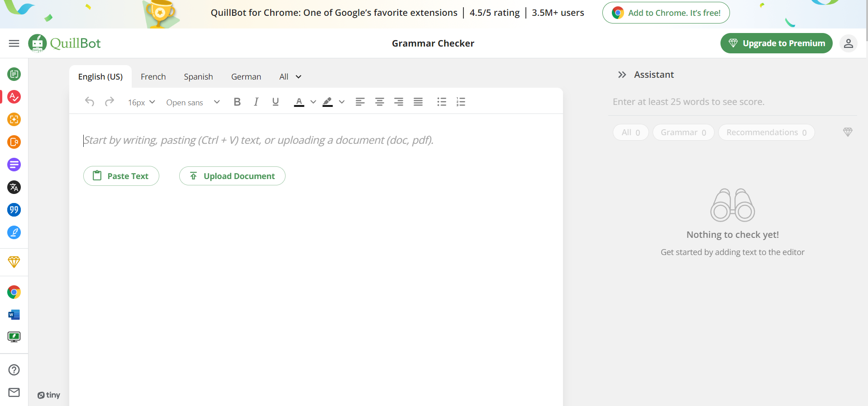Toggle bold formatting
Viewport: 868px width, 406px height.
pos(237,102)
